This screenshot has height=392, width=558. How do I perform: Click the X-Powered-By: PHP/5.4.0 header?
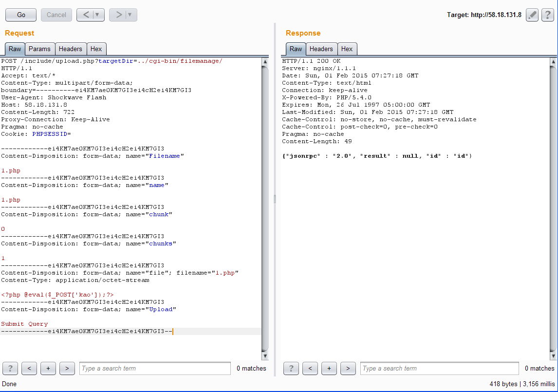[x=327, y=97]
